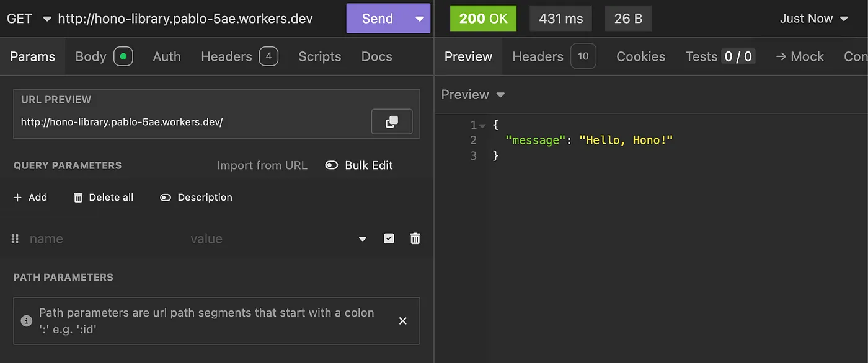Collapse the JSON object at line 1

pos(483,126)
